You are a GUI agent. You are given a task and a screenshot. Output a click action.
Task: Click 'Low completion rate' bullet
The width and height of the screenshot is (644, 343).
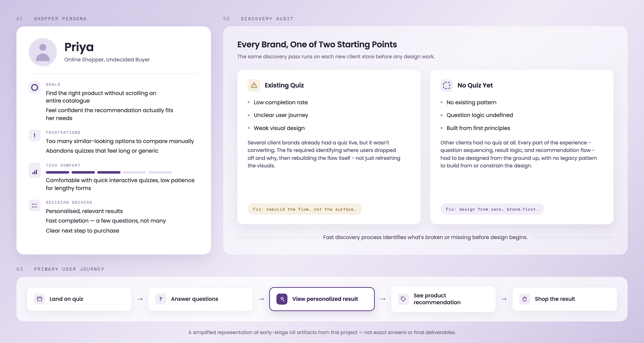[x=281, y=103]
